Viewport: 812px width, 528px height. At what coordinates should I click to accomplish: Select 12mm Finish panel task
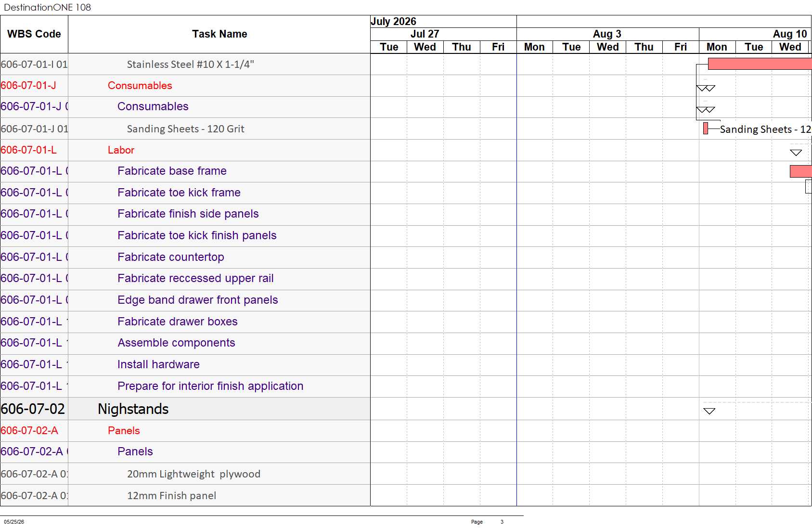(x=171, y=496)
